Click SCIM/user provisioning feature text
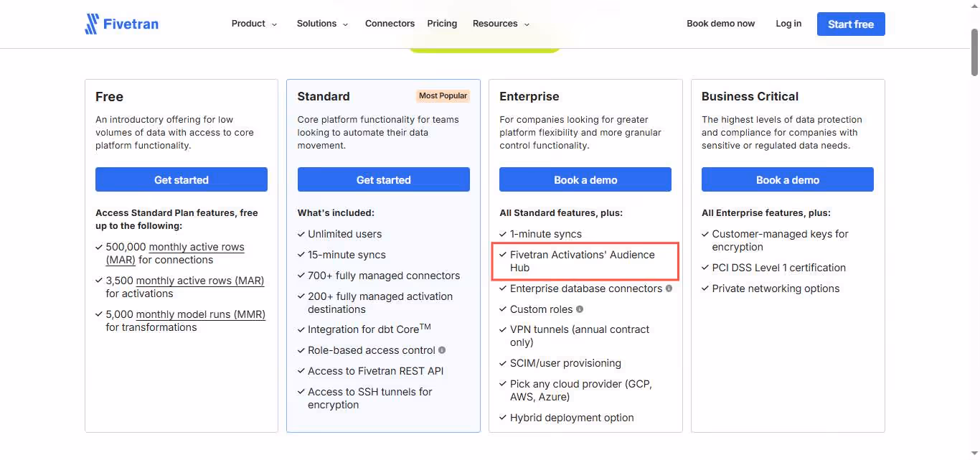Screen dimensions: 980x460 565,363
